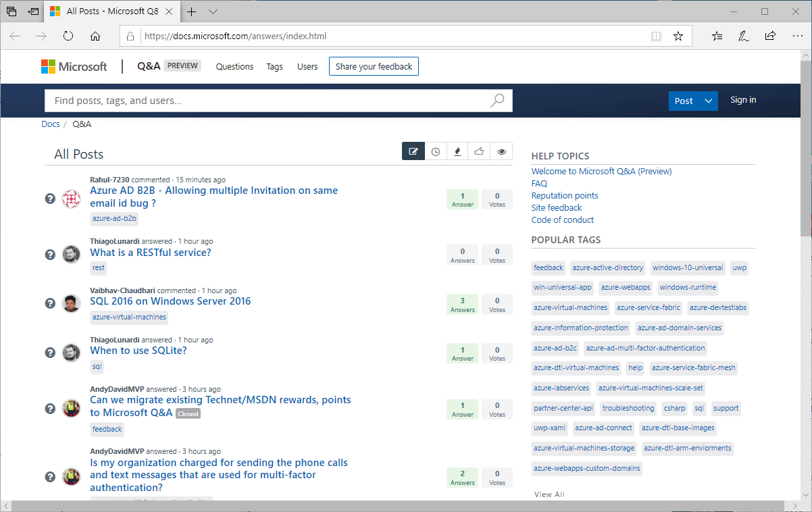Image resolution: width=812 pixels, height=512 pixels.
Task: Open the Edge Share icon
Action: click(770, 36)
